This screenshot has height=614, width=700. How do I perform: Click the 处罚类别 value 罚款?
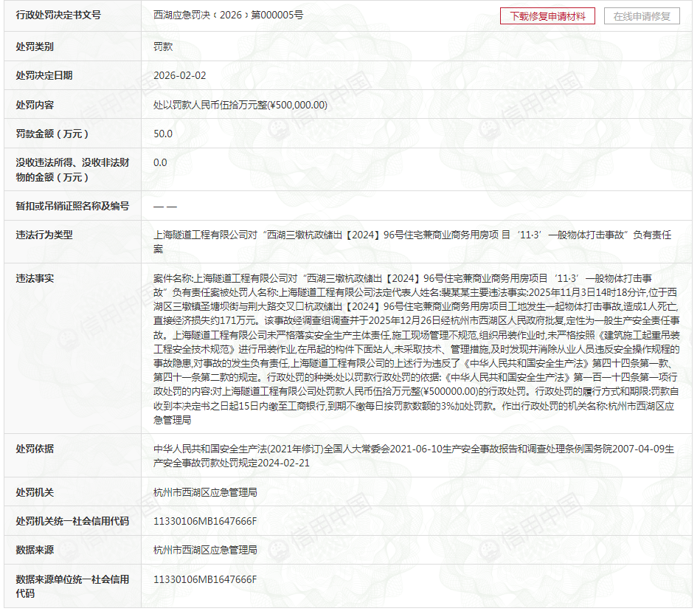[163, 46]
